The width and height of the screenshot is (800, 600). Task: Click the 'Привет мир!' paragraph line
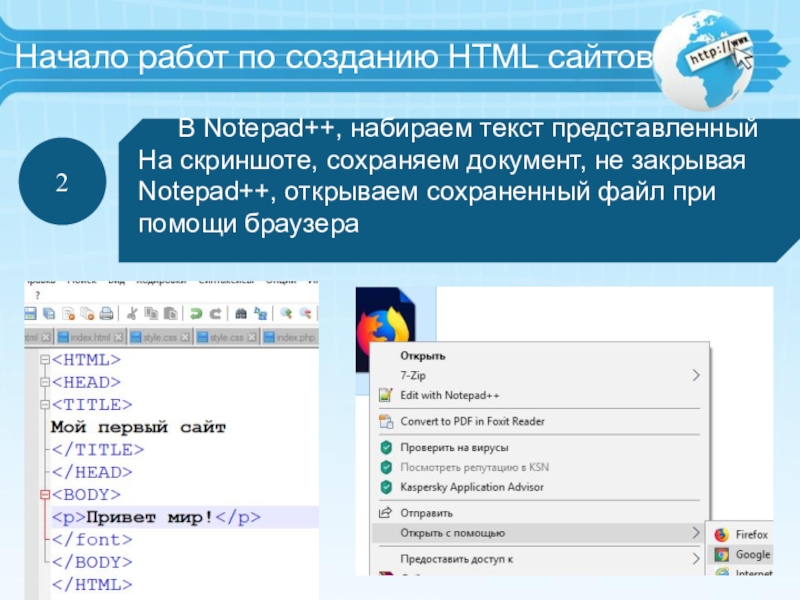156,517
